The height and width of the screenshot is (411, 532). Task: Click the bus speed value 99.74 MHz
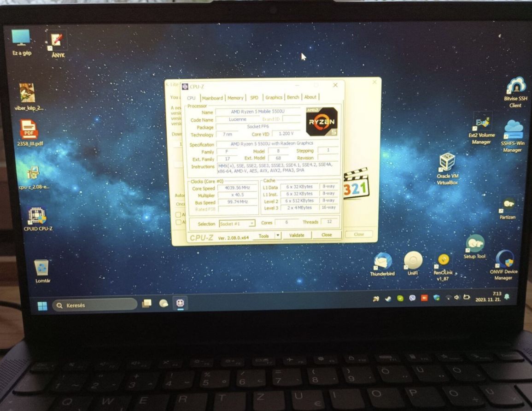(238, 202)
